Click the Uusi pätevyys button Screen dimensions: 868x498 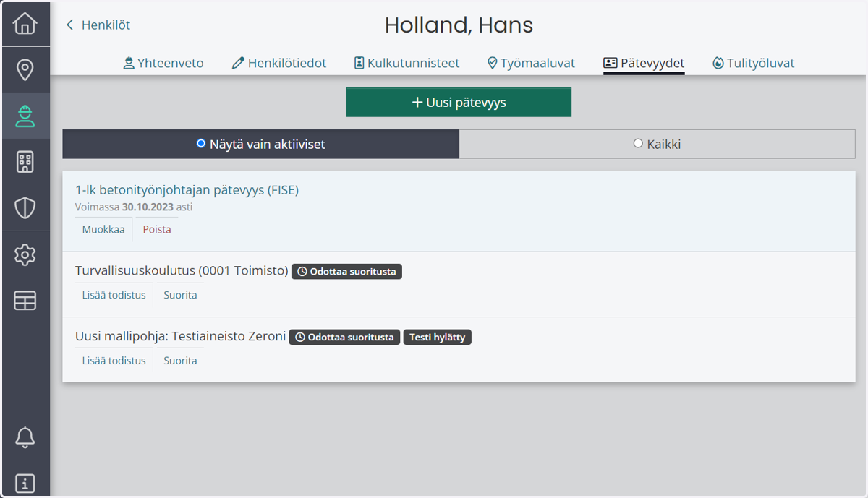tap(459, 103)
